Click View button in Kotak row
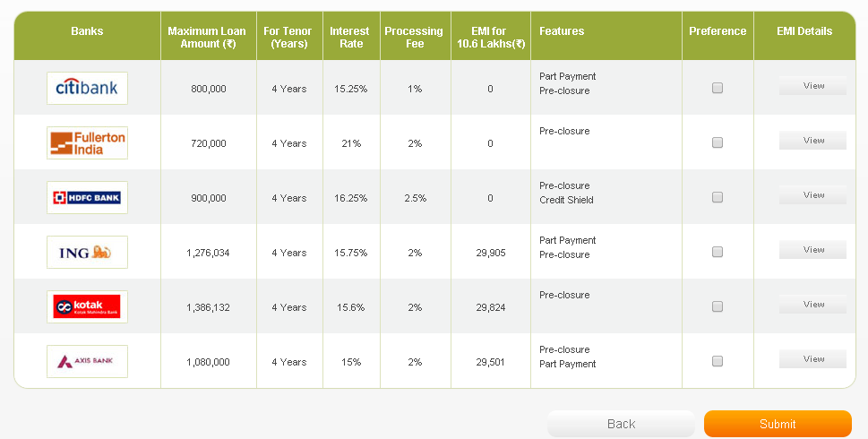 (x=812, y=305)
